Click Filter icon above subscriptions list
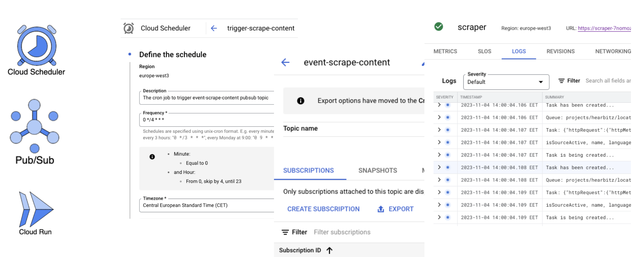Screen dimensions: 644x257 [285, 232]
